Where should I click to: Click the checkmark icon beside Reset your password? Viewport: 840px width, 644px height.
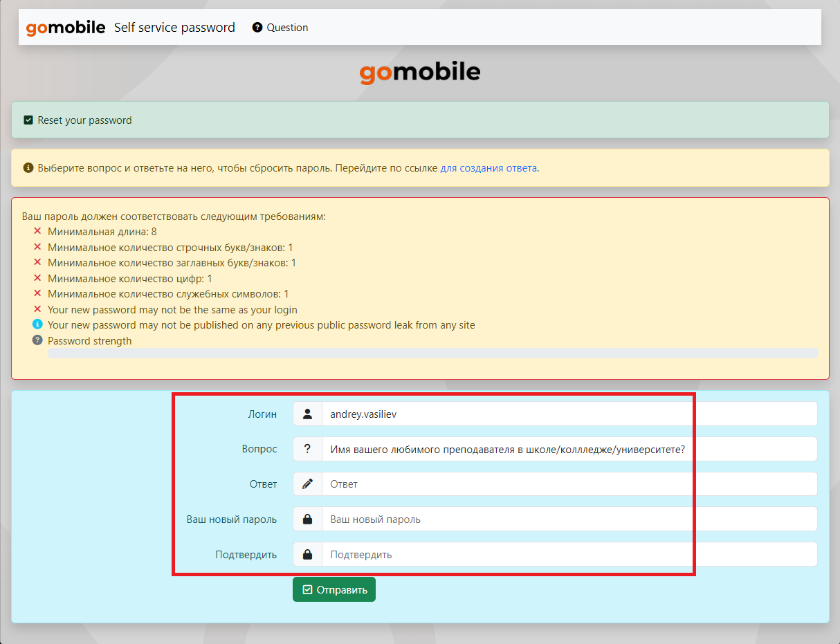click(28, 120)
